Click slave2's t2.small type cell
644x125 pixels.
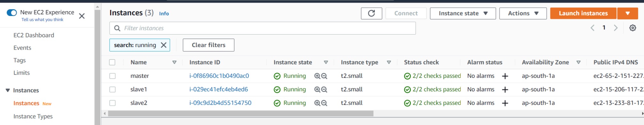(352, 103)
